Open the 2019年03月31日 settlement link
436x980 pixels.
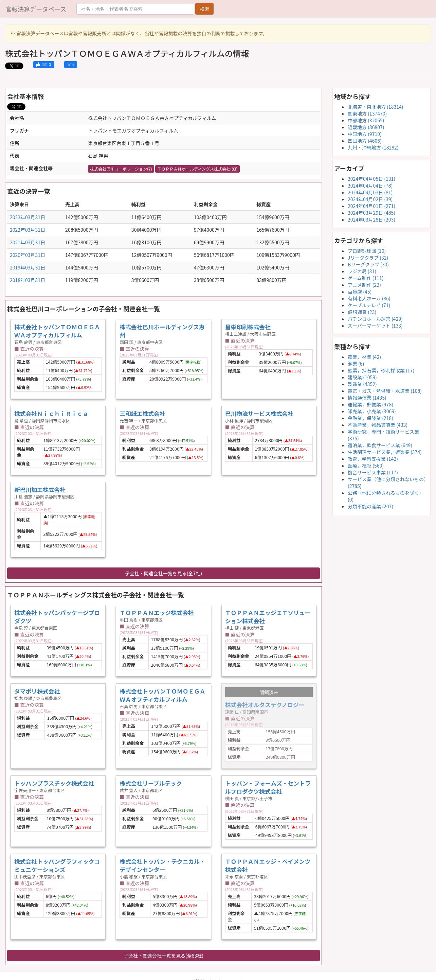(28, 267)
